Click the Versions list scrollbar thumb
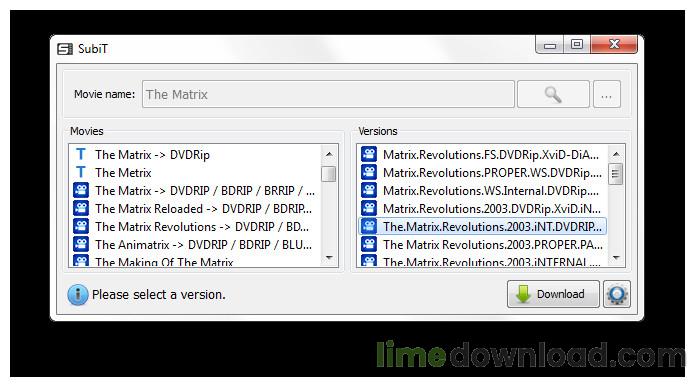 click(x=615, y=174)
